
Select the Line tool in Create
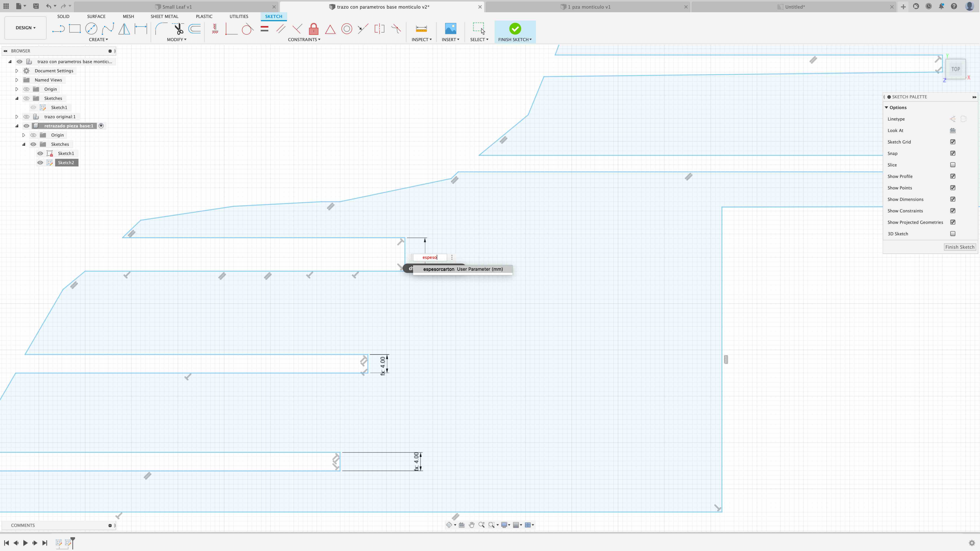[58, 29]
